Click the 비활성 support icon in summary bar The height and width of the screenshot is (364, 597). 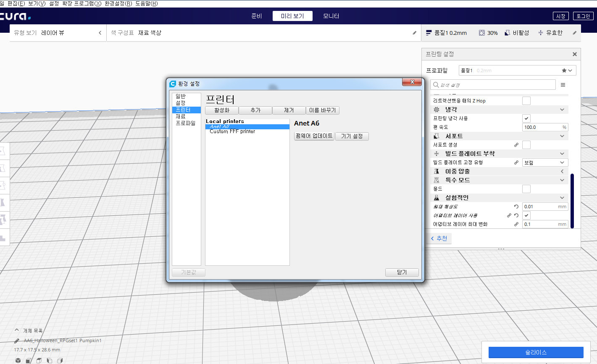[x=508, y=33]
